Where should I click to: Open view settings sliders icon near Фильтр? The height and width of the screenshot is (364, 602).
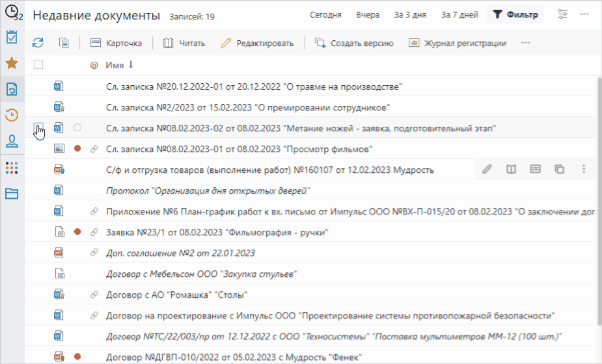[563, 14]
